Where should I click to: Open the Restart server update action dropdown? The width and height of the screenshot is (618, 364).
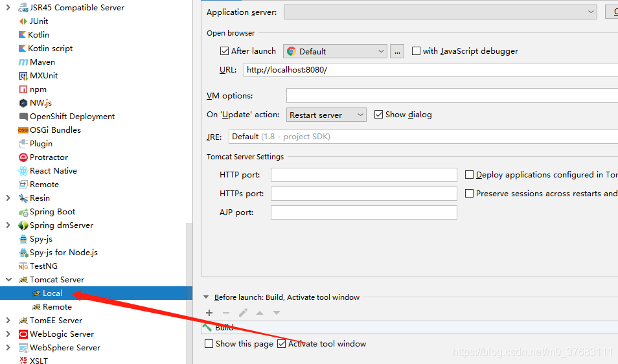(x=326, y=115)
